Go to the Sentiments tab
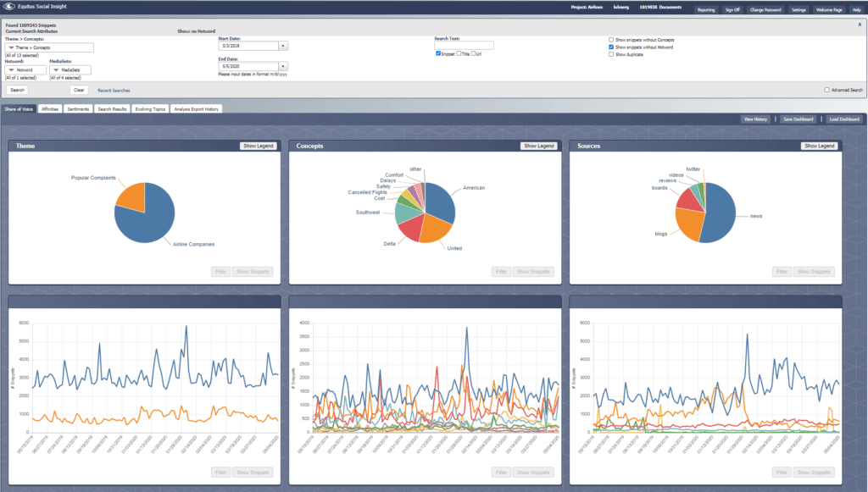 click(78, 109)
